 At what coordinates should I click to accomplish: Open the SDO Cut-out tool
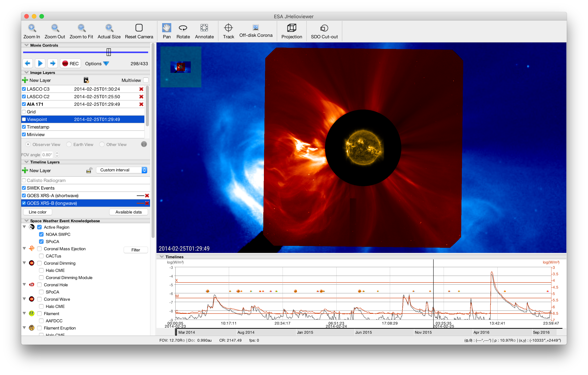pyautogui.click(x=324, y=31)
